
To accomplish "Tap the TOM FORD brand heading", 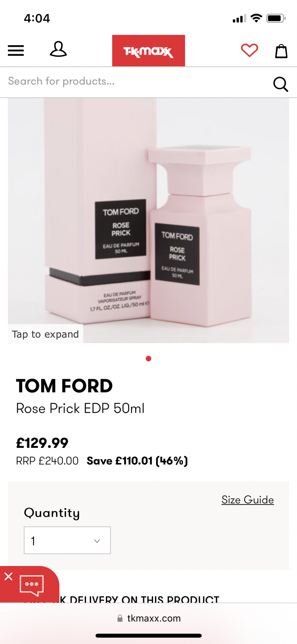I will [64, 386].
